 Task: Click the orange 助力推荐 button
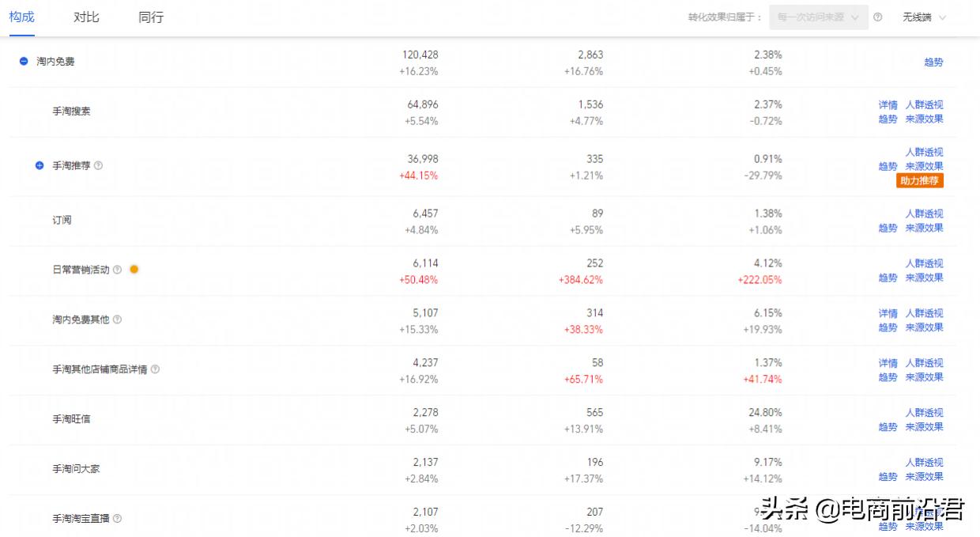[920, 181]
